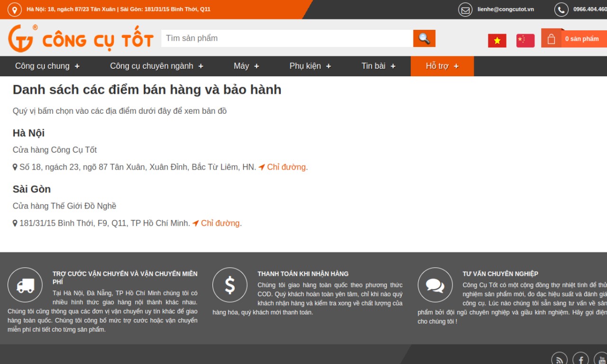This screenshot has width=607, height=364.
Task: Click the Hà Nội address text Số 18
Action: coord(138,167)
